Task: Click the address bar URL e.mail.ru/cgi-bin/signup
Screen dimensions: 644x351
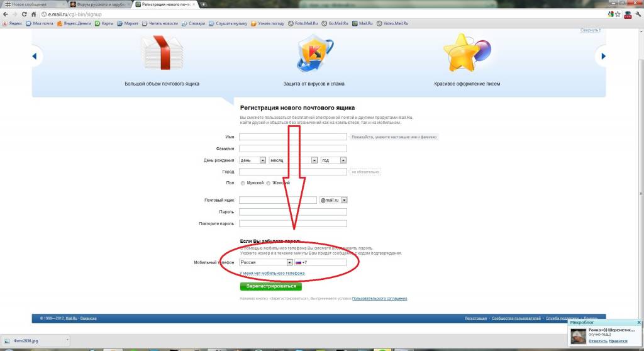Action: click(75, 14)
